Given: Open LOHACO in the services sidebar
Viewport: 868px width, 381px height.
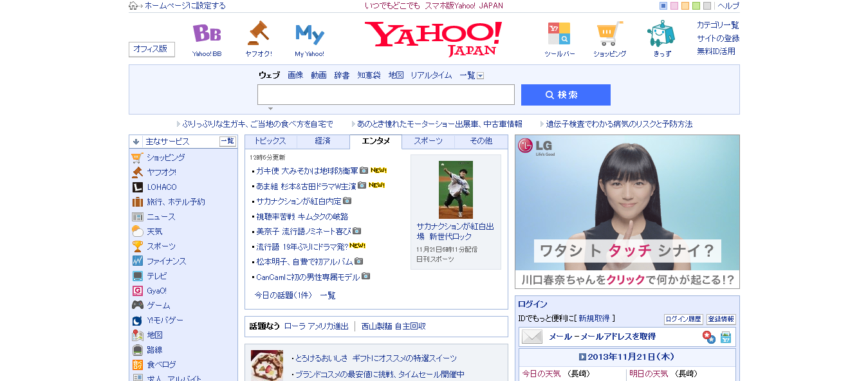Looking at the screenshot, I should (x=162, y=187).
